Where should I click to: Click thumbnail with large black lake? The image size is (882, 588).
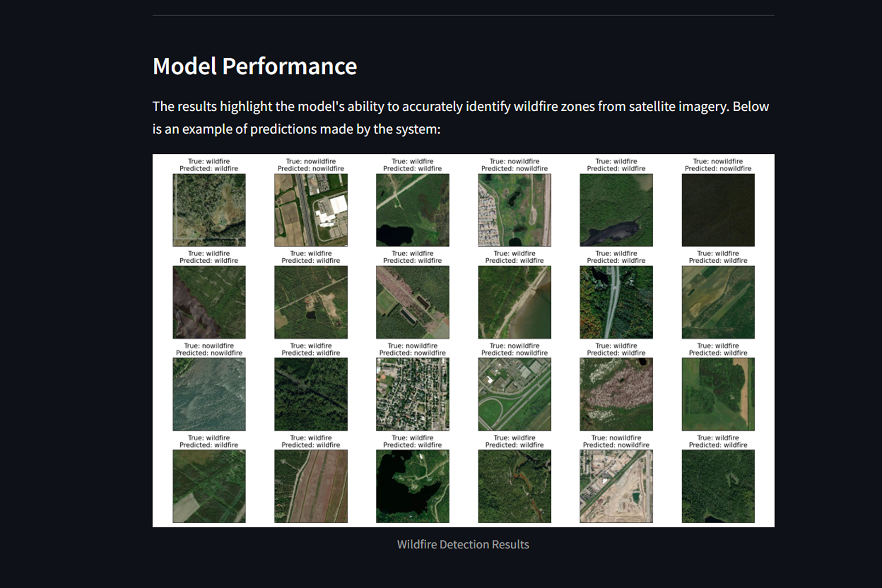click(413, 486)
